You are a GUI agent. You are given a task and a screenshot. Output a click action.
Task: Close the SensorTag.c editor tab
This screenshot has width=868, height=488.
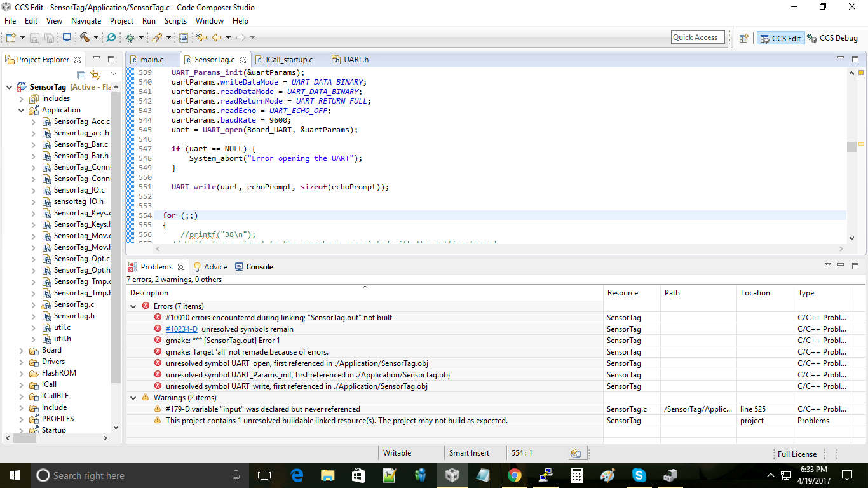243,60
